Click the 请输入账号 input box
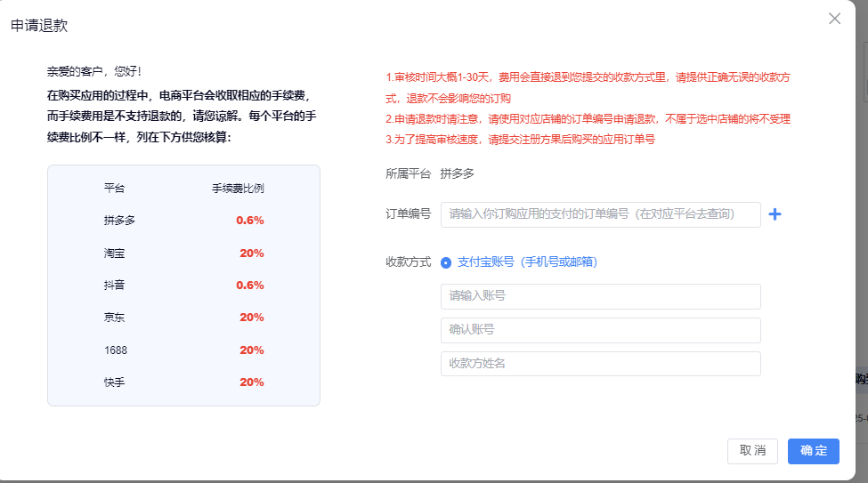This screenshot has height=483, width=868. pyautogui.click(x=600, y=296)
